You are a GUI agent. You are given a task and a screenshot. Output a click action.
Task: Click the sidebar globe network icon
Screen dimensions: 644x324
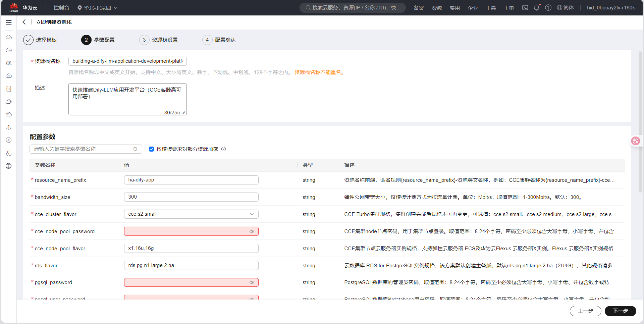pyautogui.click(x=9, y=166)
